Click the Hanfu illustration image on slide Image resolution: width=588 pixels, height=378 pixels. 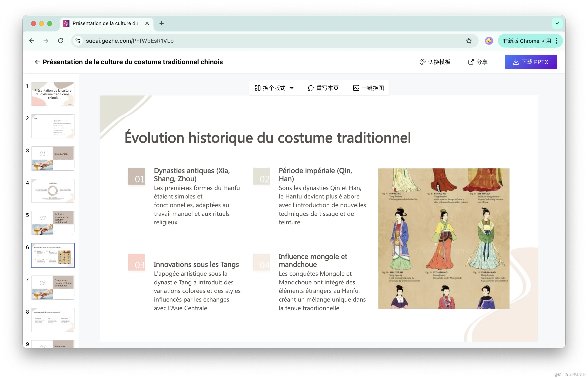point(443,238)
